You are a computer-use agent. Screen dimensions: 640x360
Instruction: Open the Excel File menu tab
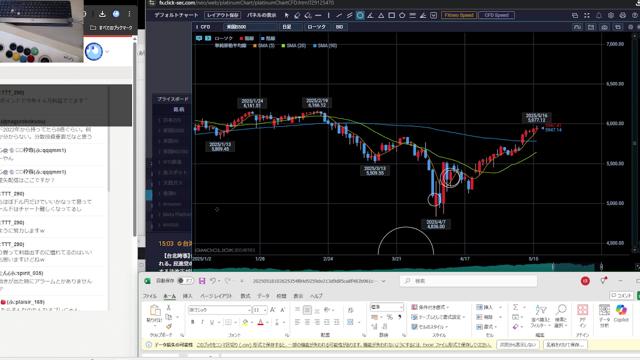click(150, 296)
